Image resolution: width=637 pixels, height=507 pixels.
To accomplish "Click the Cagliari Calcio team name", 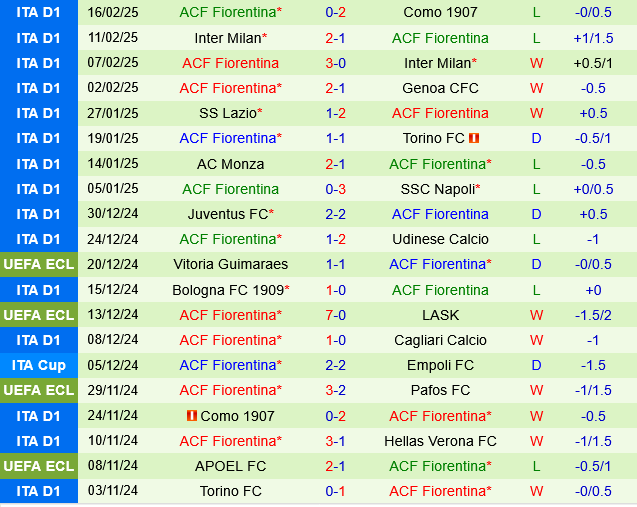I will 440,340.
